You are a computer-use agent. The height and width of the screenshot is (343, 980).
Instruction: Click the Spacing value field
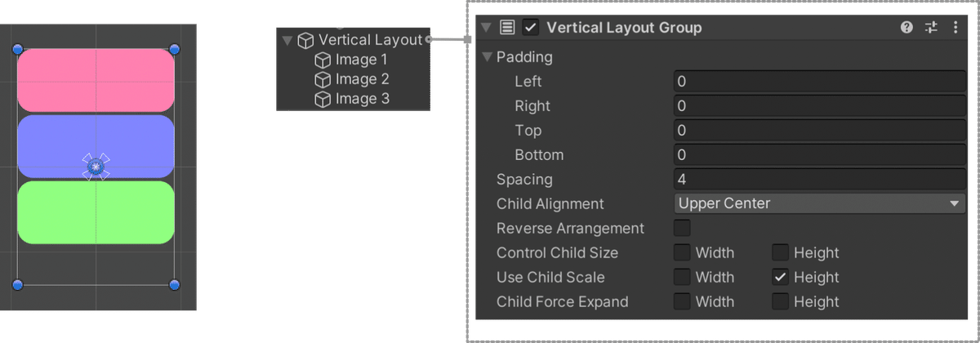(x=820, y=179)
